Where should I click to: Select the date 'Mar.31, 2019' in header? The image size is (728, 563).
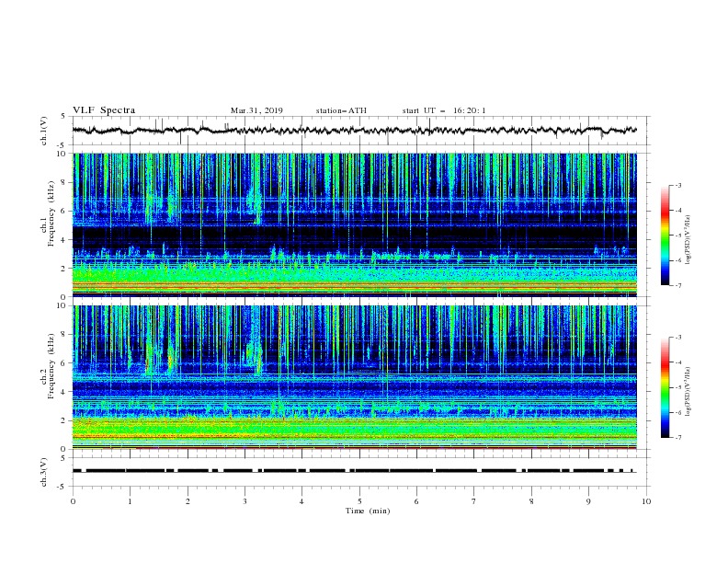[256, 110]
